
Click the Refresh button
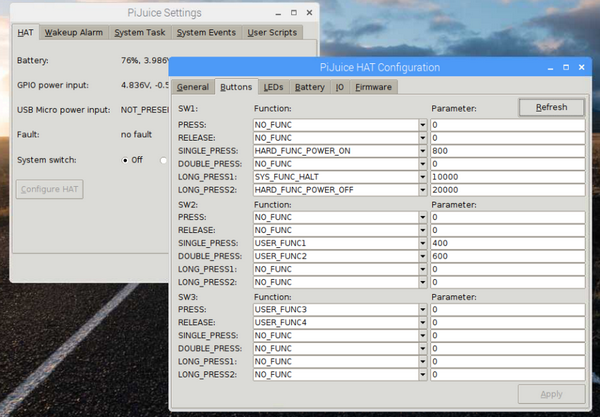pos(551,107)
